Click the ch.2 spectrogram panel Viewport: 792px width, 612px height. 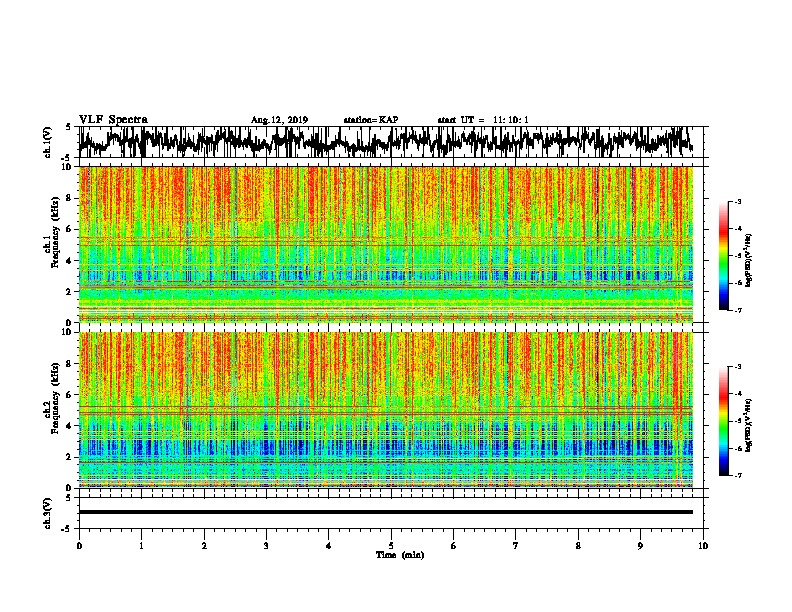pyautogui.click(x=385, y=410)
